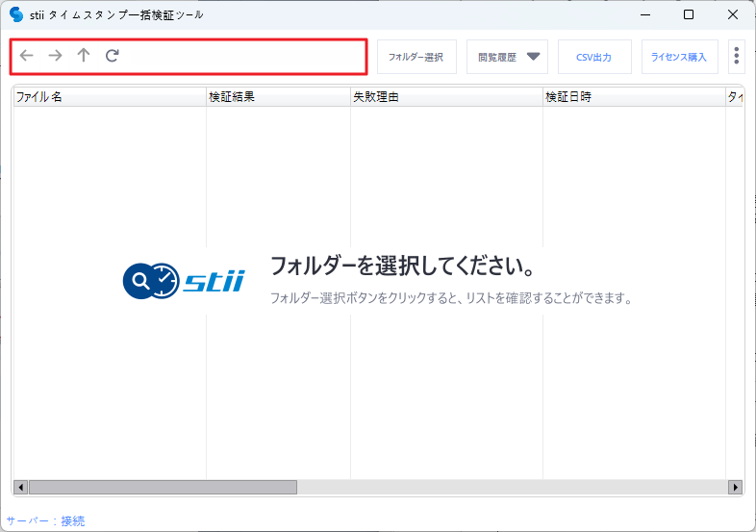This screenshot has height=532, width=756.
Task: Click the stii app icon in title bar
Action: (x=16, y=14)
